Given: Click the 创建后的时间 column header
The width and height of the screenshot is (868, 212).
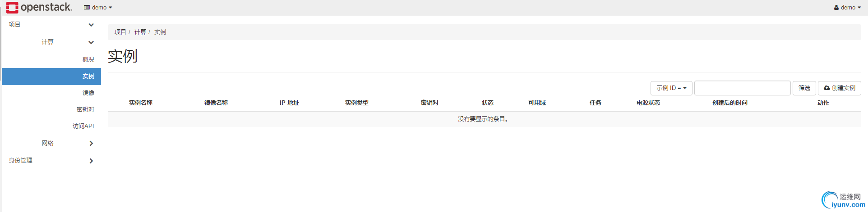Looking at the screenshot, I should tap(730, 103).
